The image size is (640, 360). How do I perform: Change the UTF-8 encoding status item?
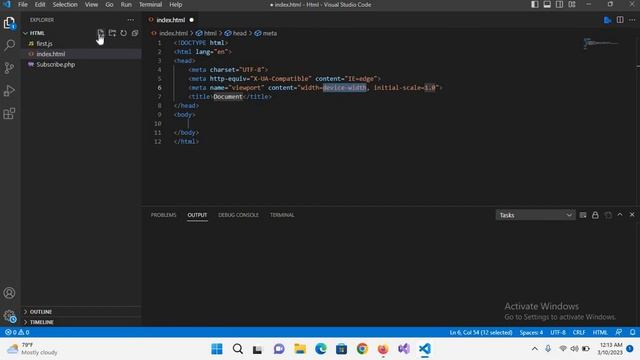point(558,332)
